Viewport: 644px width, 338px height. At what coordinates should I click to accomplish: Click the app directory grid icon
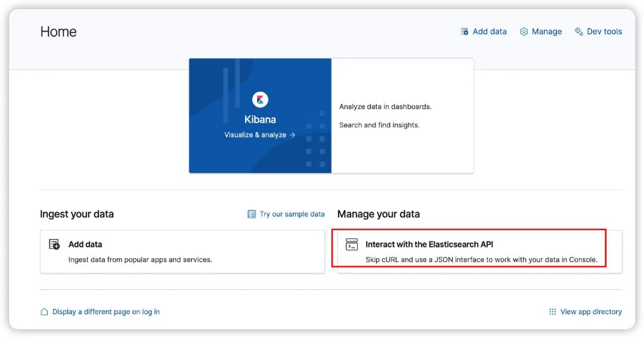(552, 312)
